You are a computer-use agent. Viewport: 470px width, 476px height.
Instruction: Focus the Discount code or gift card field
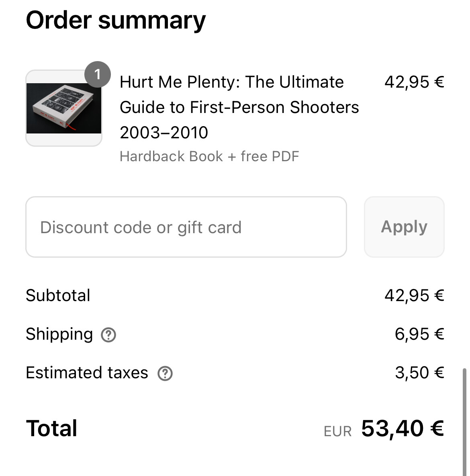[186, 227]
